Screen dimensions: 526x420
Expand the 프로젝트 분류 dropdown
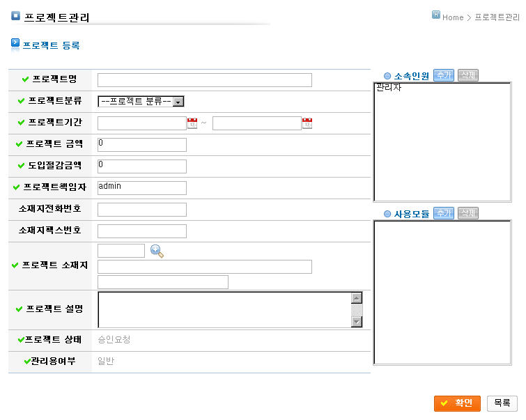point(178,102)
